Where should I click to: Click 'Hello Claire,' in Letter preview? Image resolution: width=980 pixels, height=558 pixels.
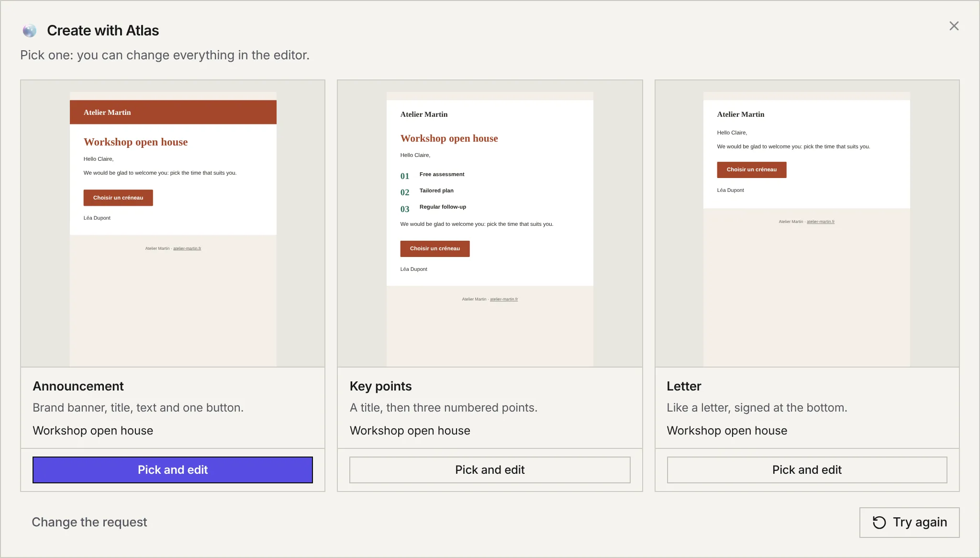732,133
